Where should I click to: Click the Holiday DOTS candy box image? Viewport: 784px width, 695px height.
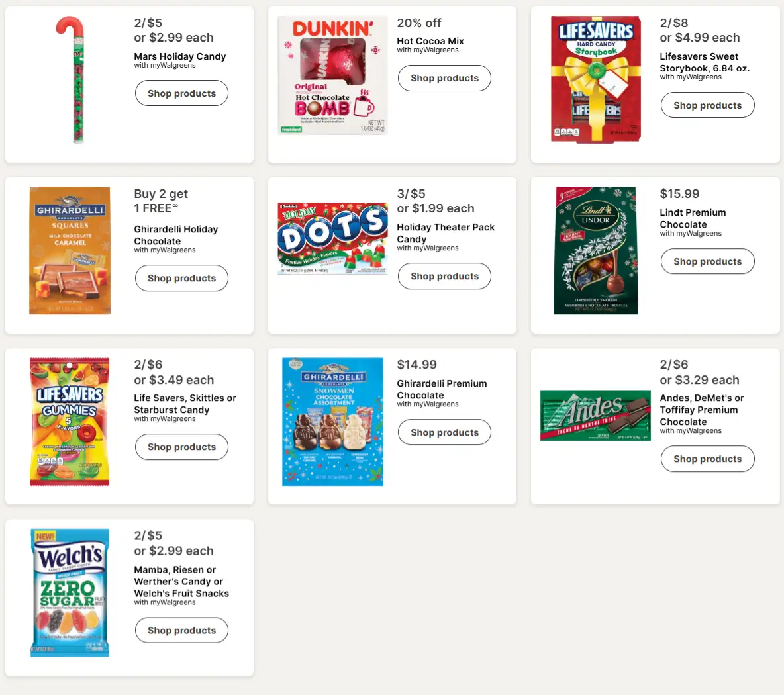point(332,238)
